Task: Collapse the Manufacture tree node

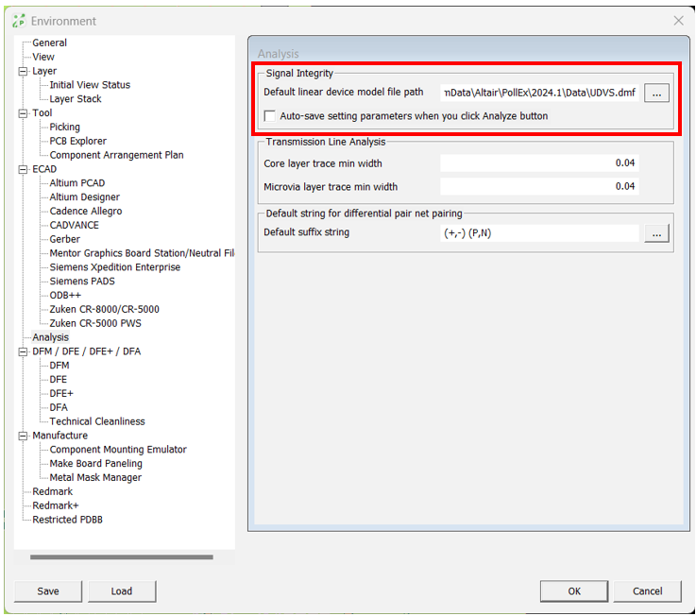Action: (23, 436)
